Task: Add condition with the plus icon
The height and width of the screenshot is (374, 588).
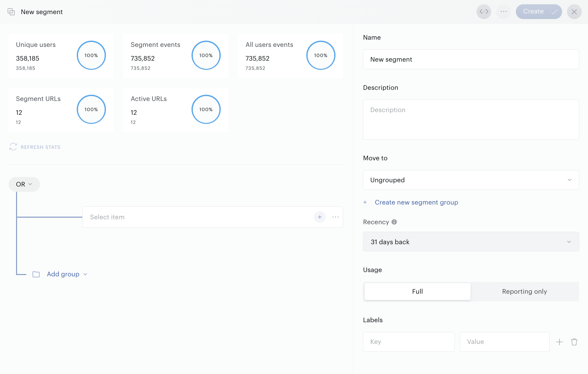Action: pos(319,217)
